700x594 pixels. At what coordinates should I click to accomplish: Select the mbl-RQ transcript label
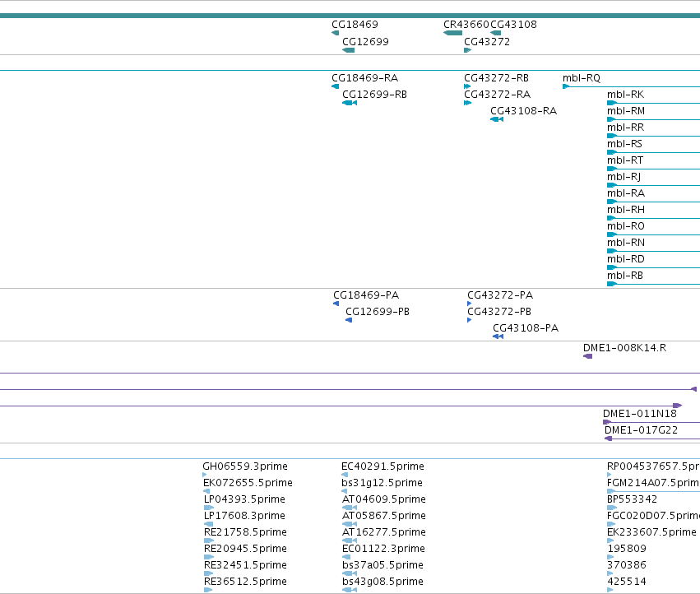[582, 78]
